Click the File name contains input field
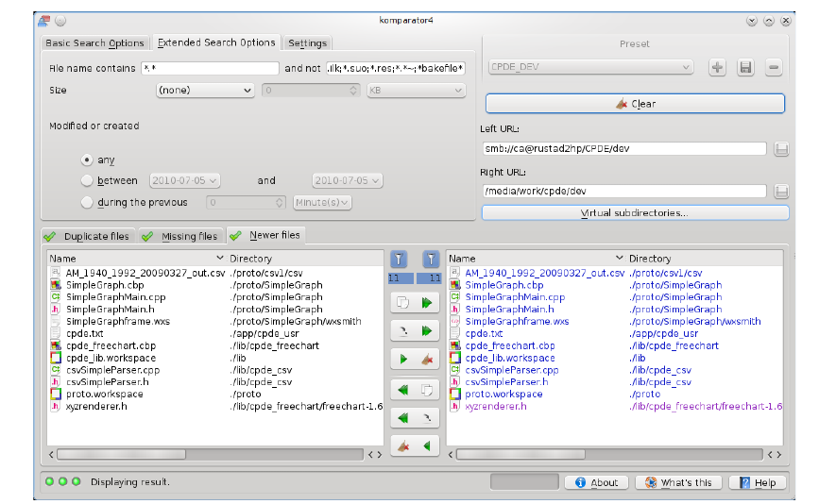The height and width of the screenshot is (504, 819). [x=209, y=69]
